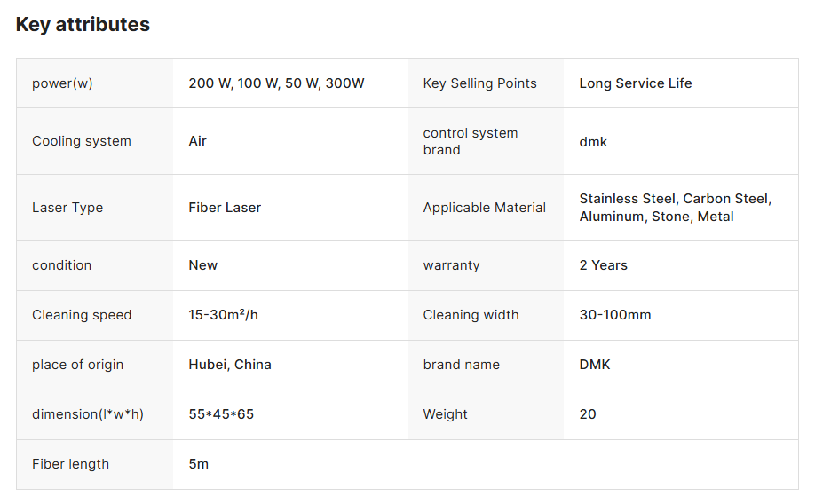Screen dimensions: 815x504
Task: Click the Weight value 20
Action: [588, 414]
